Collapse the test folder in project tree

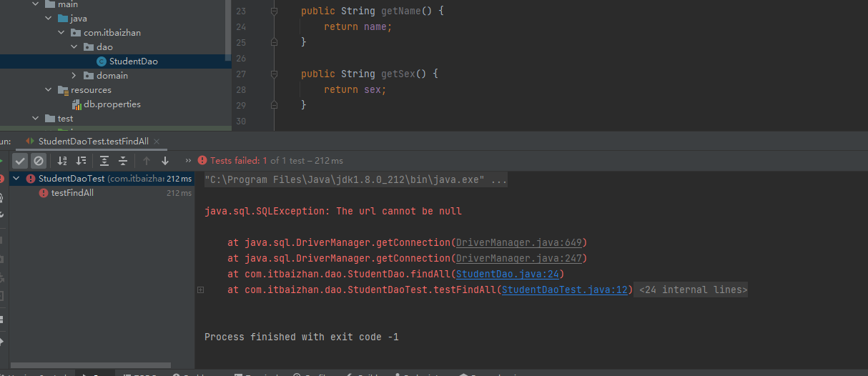point(35,119)
